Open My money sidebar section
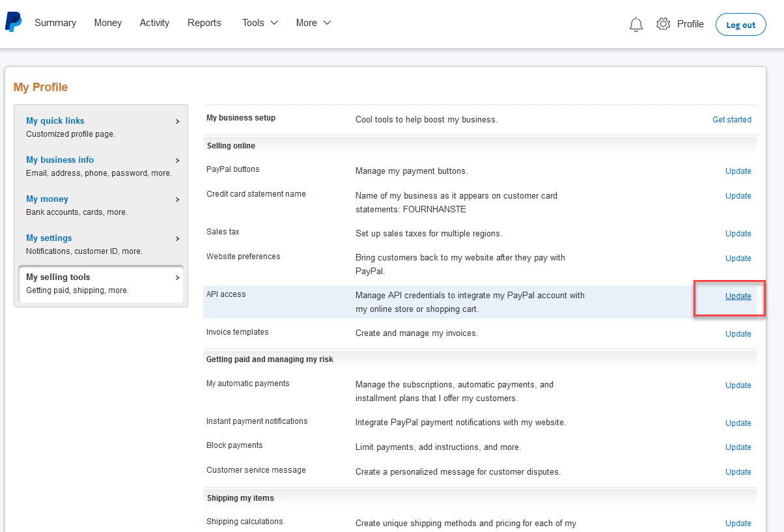 click(x=47, y=199)
